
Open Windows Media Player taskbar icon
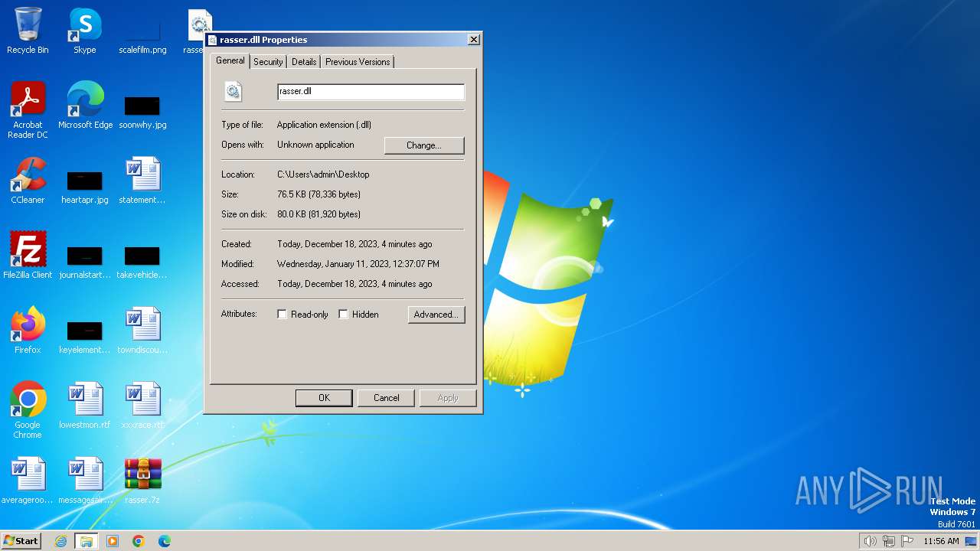(113, 541)
